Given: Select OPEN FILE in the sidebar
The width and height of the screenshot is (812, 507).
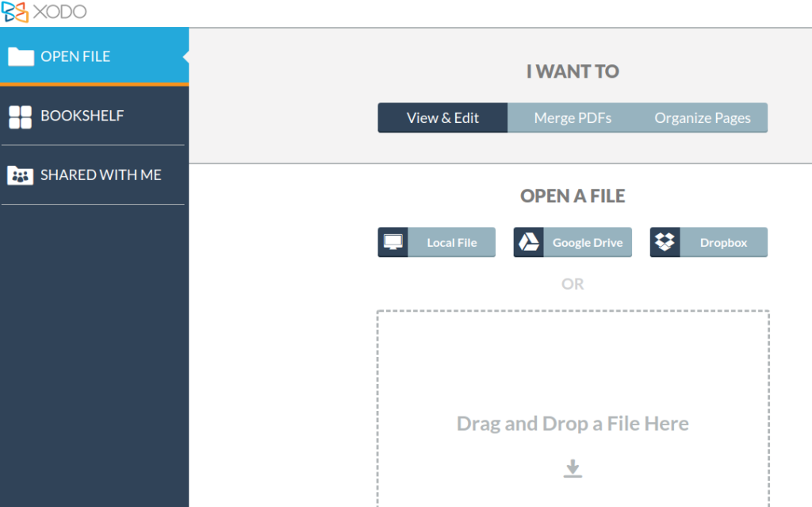Looking at the screenshot, I should pos(77,56).
